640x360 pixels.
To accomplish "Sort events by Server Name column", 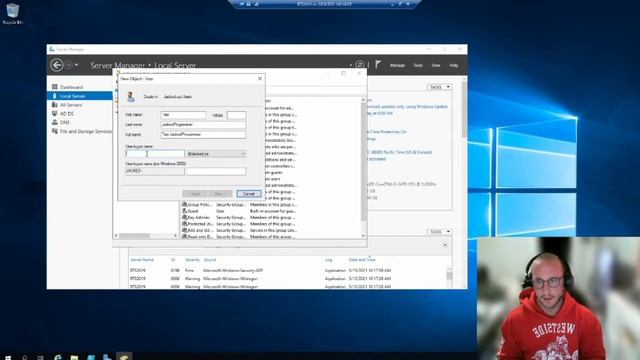I will 142,260.
